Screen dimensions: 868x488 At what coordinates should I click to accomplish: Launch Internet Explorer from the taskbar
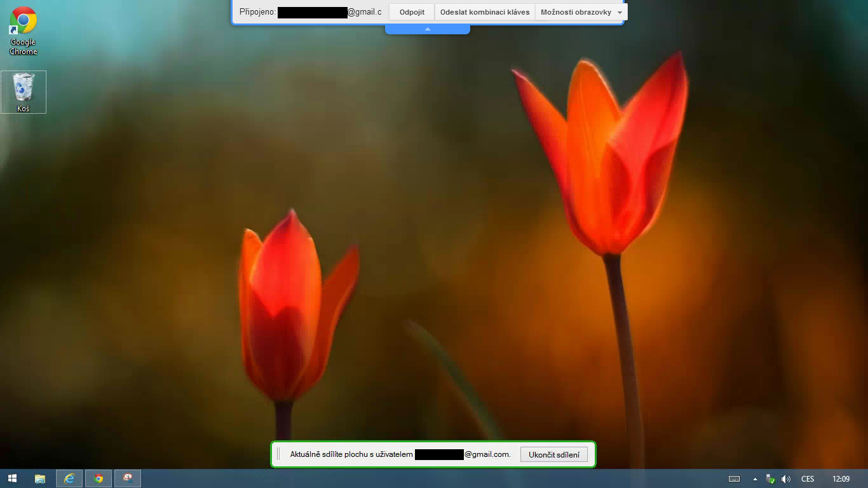click(69, 478)
